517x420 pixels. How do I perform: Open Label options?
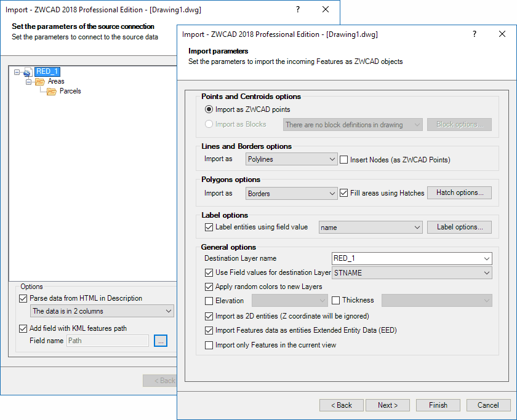point(459,227)
